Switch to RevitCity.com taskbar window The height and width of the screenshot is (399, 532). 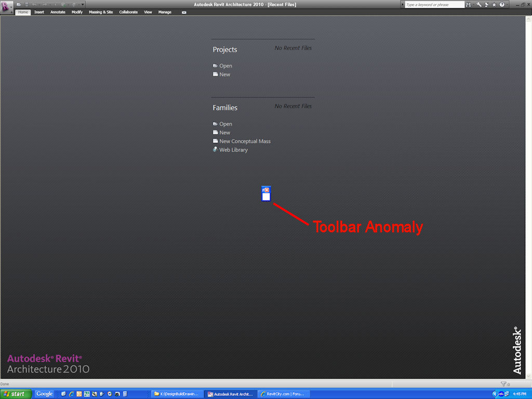283,394
